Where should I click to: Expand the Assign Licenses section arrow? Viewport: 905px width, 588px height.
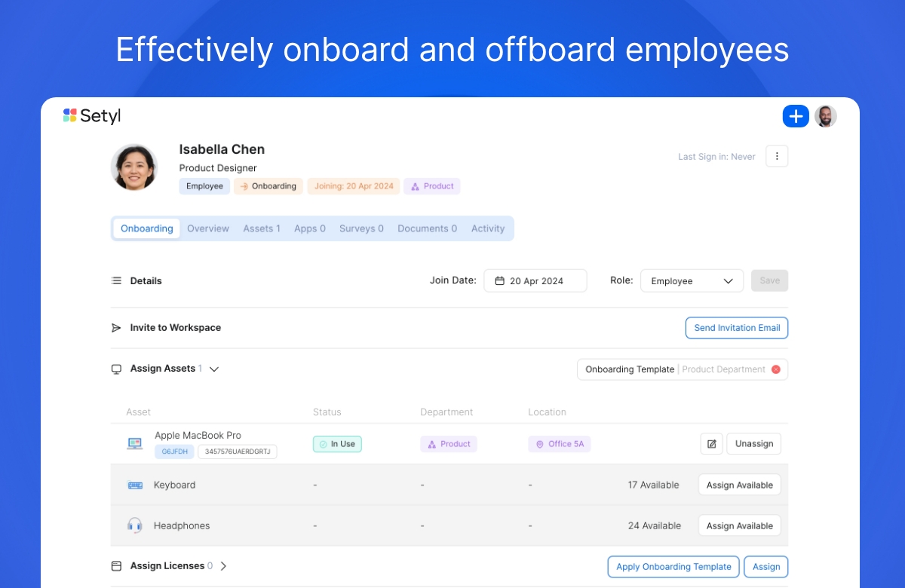point(223,566)
